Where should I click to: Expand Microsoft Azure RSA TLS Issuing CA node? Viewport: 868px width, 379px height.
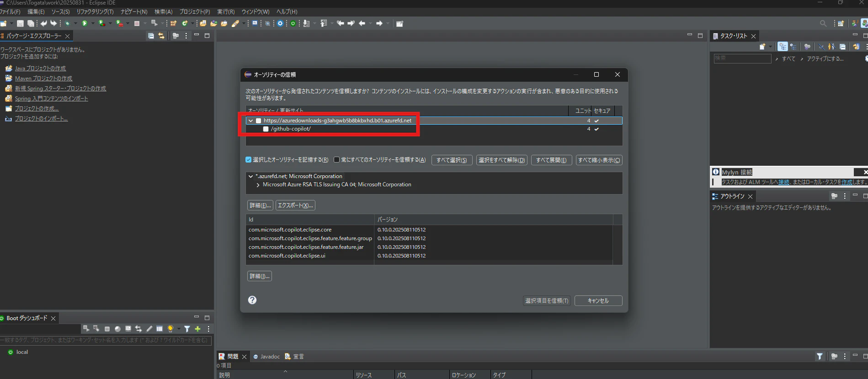pos(258,185)
